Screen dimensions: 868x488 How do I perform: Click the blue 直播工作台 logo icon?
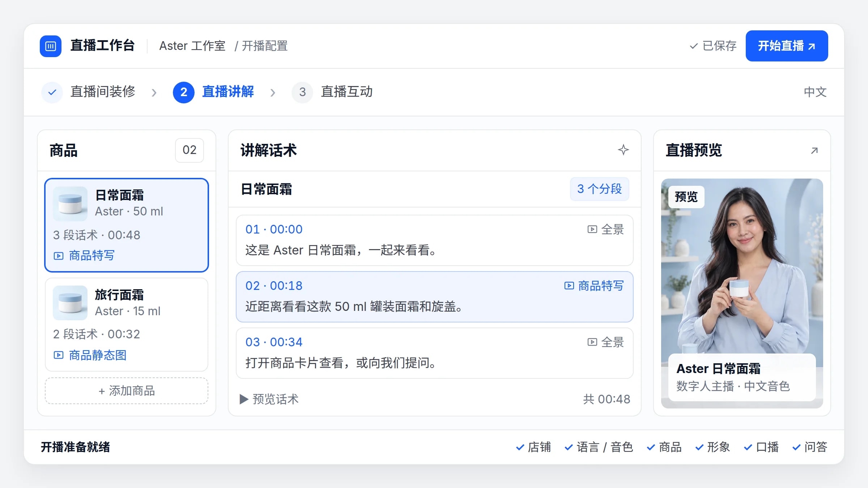[x=51, y=46]
